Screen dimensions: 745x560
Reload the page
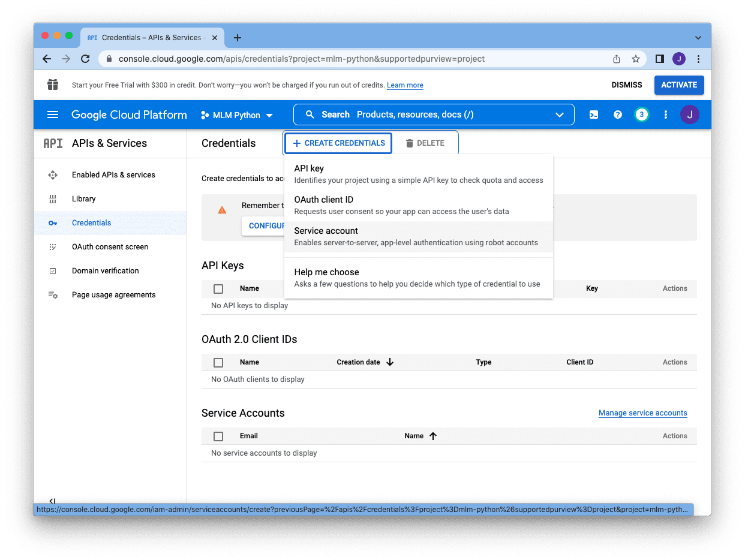(x=85, y=59)
